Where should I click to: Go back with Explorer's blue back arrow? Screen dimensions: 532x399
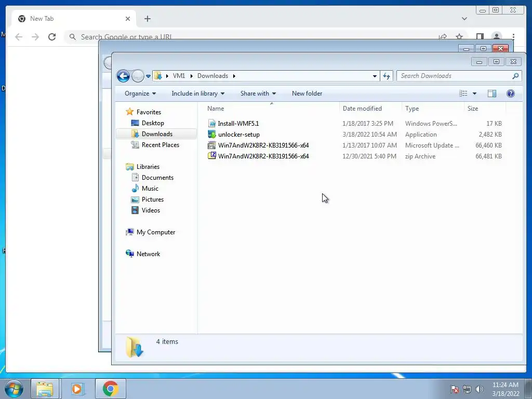[123, 76]
